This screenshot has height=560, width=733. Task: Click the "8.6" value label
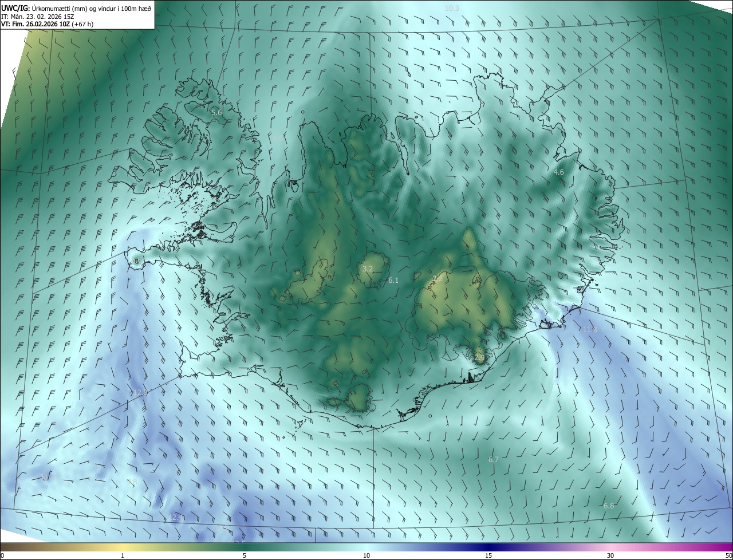[277, 138]
